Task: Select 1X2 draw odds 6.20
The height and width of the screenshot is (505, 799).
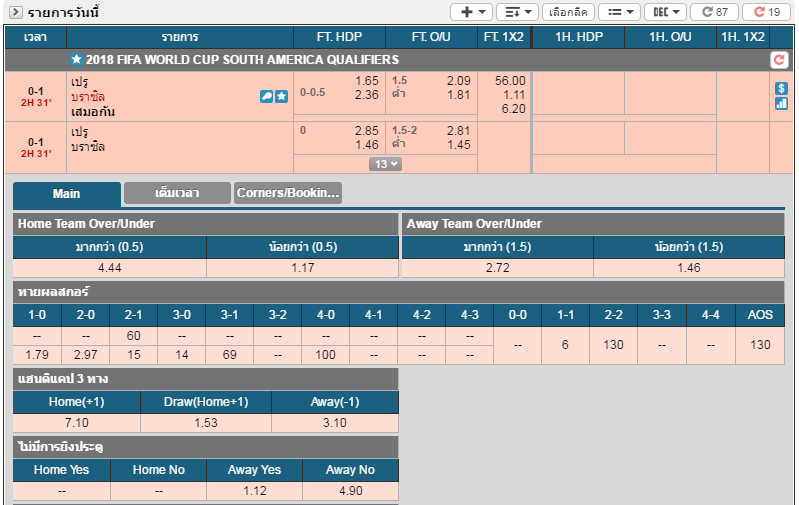Action: click(x=513, y=109)
